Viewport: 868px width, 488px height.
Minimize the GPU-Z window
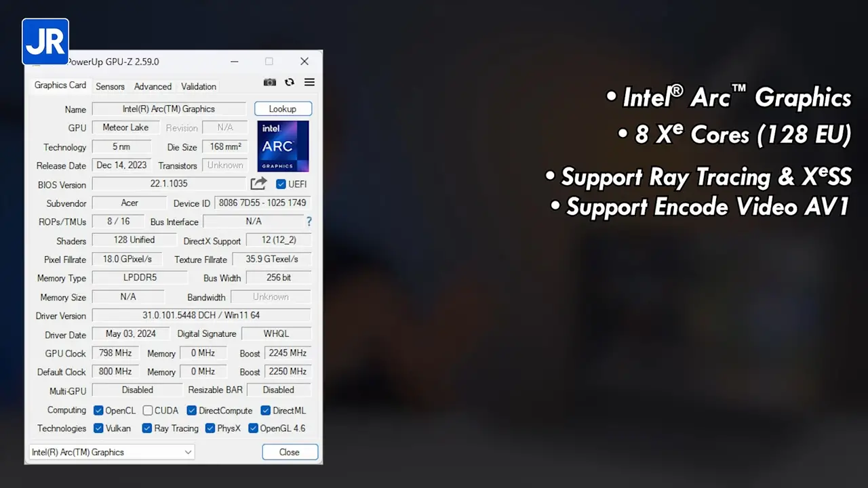[235, 62]
